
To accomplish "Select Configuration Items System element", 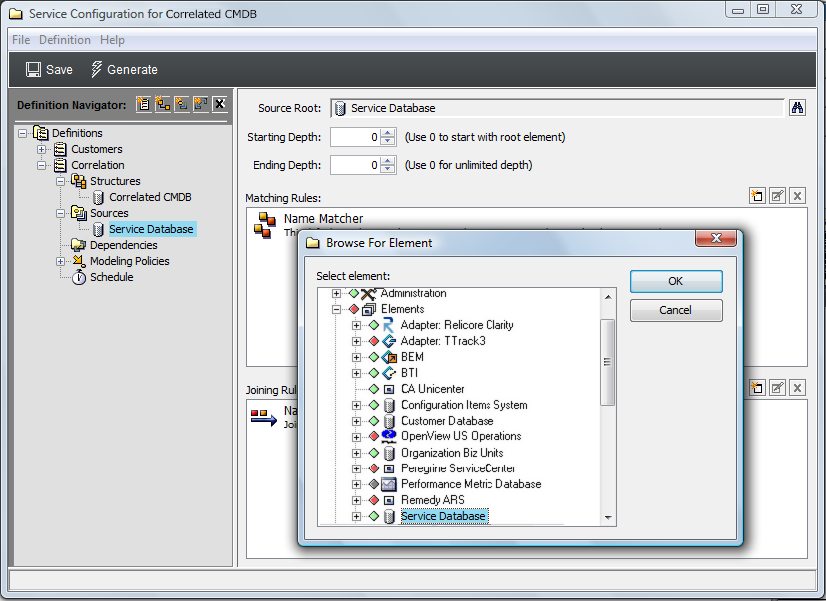I will pyautogui.click(x=464, y=405).
